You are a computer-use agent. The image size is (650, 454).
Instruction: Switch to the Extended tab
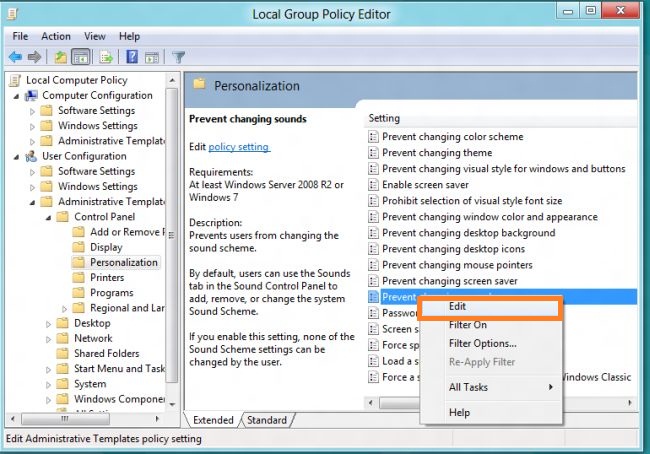point(213,420)
